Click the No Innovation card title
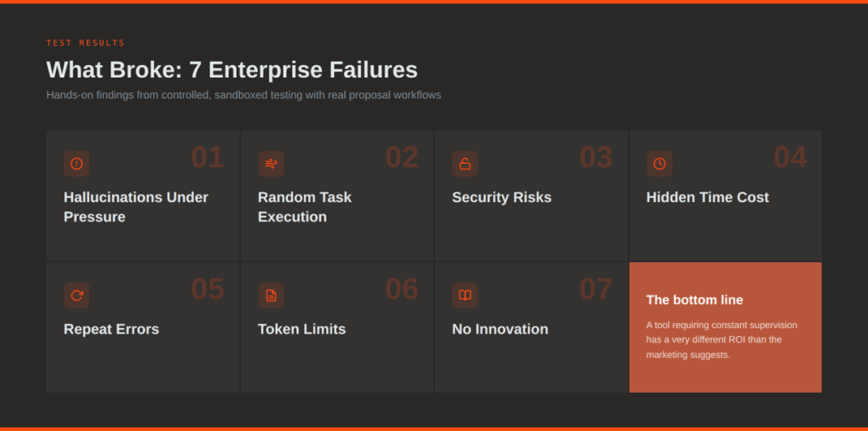 [500, 329]
